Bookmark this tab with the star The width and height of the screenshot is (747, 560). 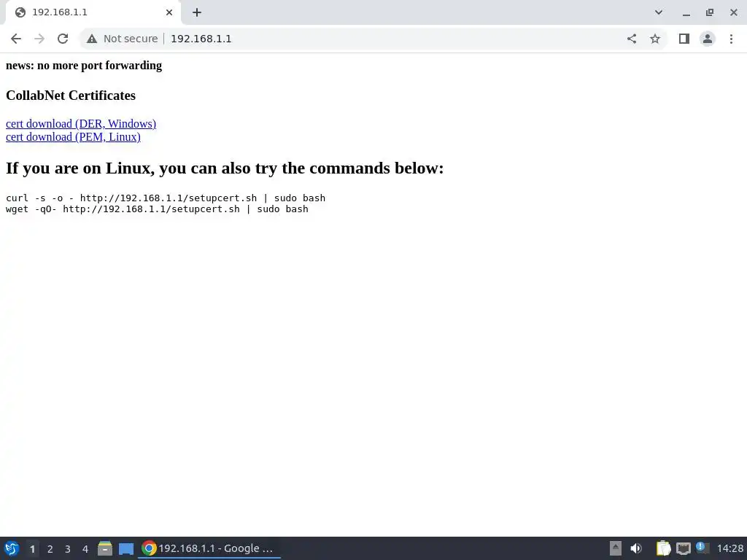(655, 39)
